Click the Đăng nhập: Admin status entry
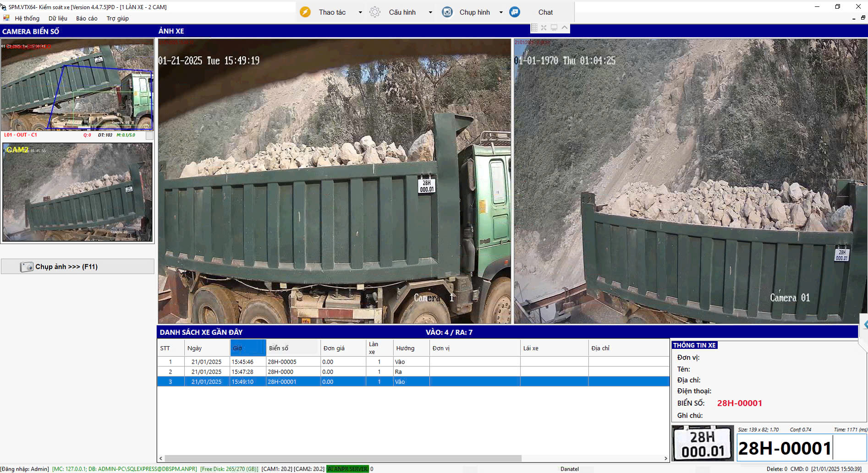 tap(25, 469)
